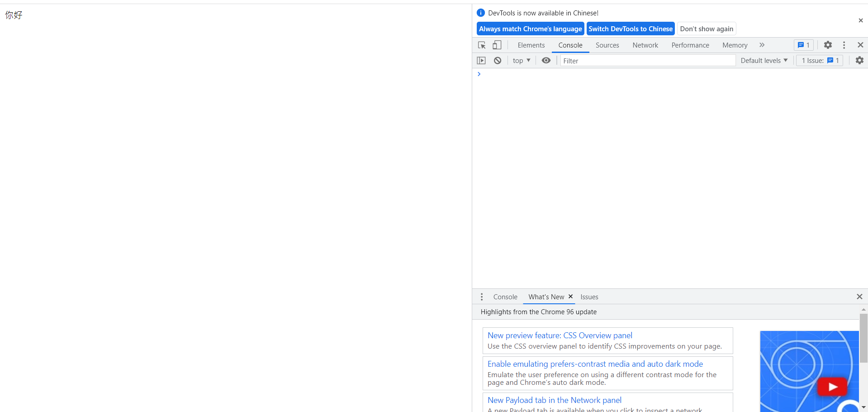Image resolution: width=868 pixels, height=412 pixels.
Task: Show the console sidebar icon
Action: [481, 61]
